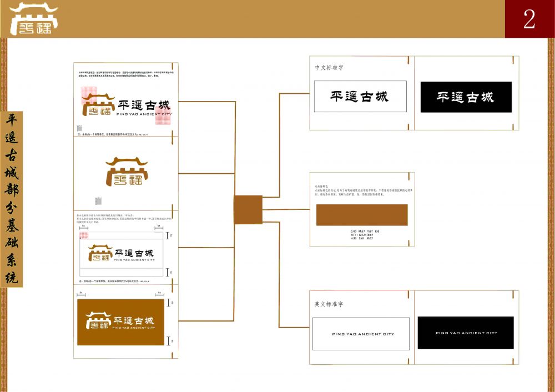Click white 平遥古城 lettering on black box
Viewport: 555px width, 392px height.
click(465, 97)
